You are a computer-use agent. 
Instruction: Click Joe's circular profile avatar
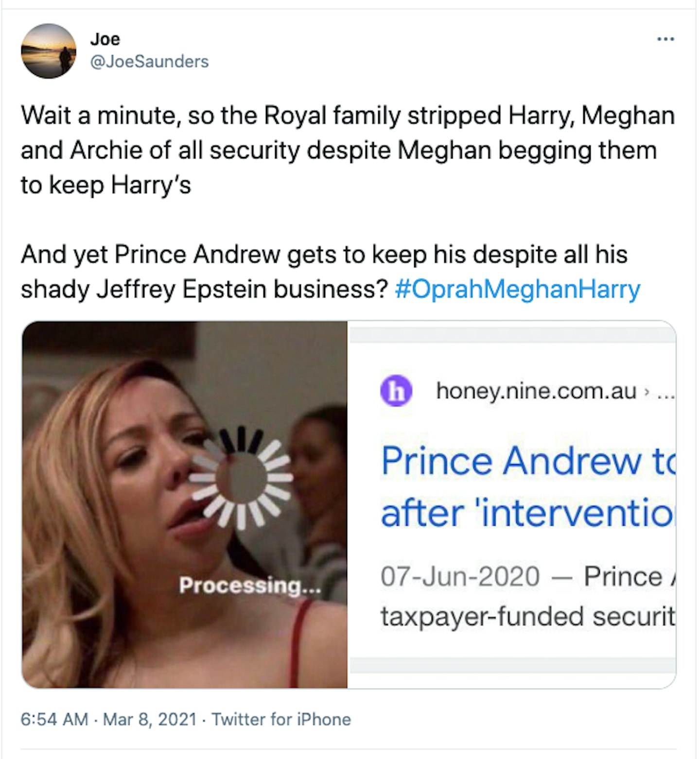click(x=50, y=51)
